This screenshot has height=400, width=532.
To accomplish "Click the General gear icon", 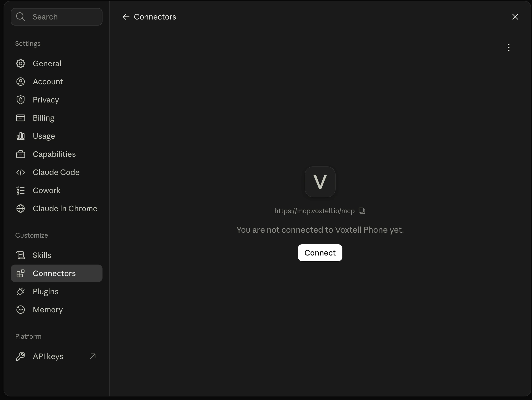I will (x=21, y=63).
